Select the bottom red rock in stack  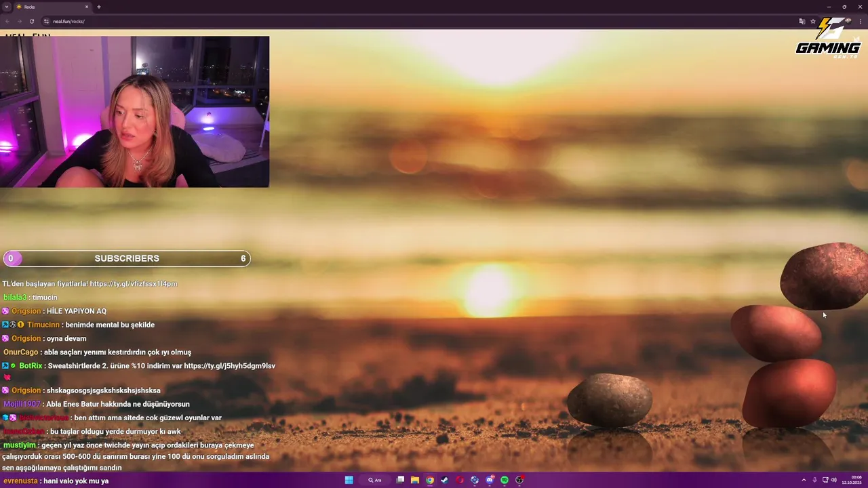click(790, 394)
